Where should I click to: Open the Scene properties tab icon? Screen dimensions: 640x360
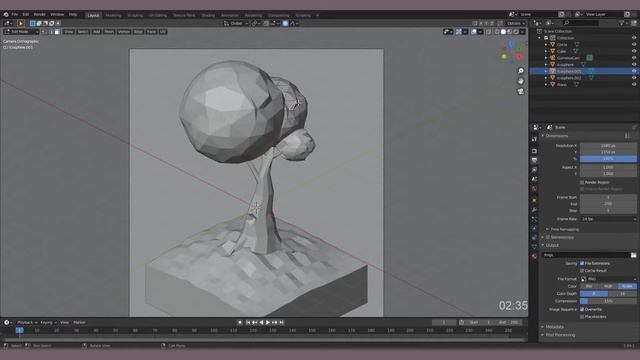tap(534, 179)
